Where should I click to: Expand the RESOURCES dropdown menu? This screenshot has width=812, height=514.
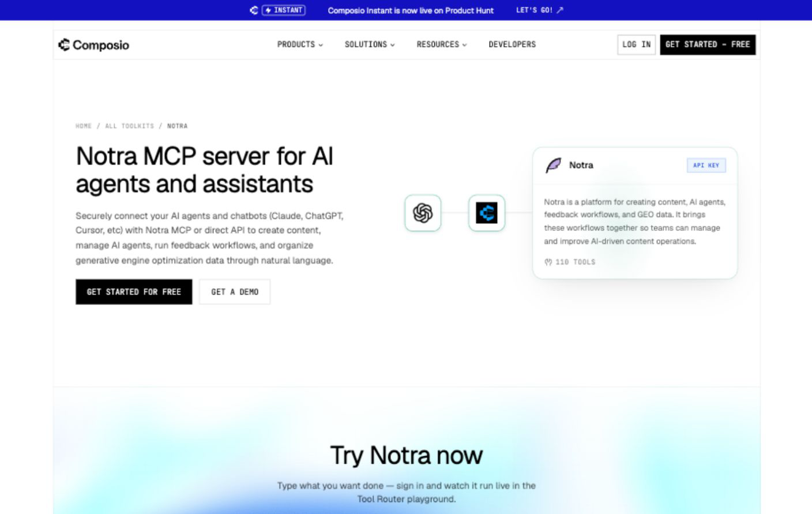(x=442, y=44)
